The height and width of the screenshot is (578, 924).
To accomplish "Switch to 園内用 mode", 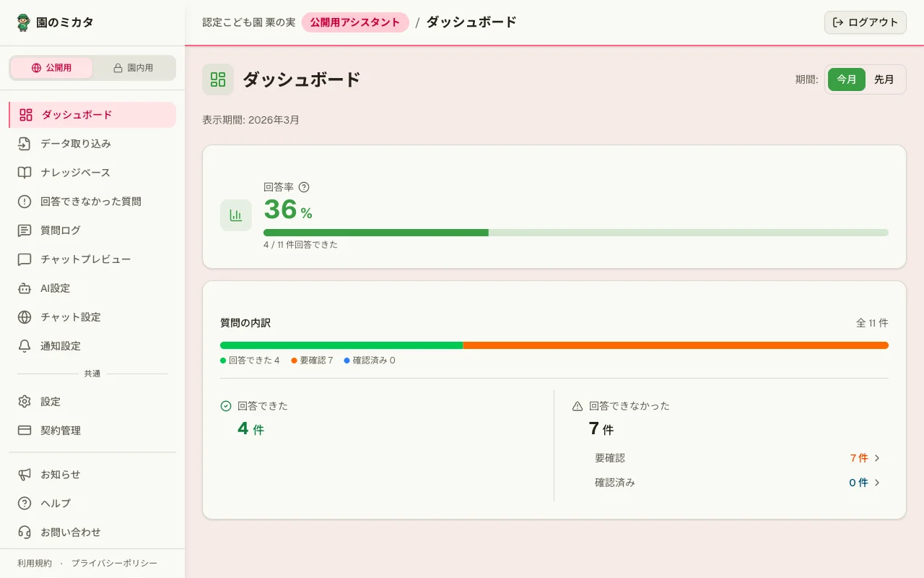I will pyautogui.click(x=134, y=67).
